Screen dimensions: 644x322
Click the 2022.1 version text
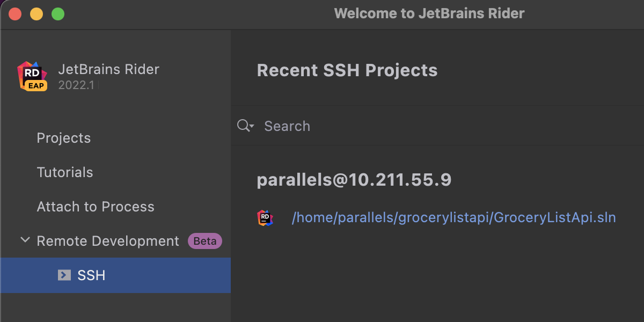(76, 85)
